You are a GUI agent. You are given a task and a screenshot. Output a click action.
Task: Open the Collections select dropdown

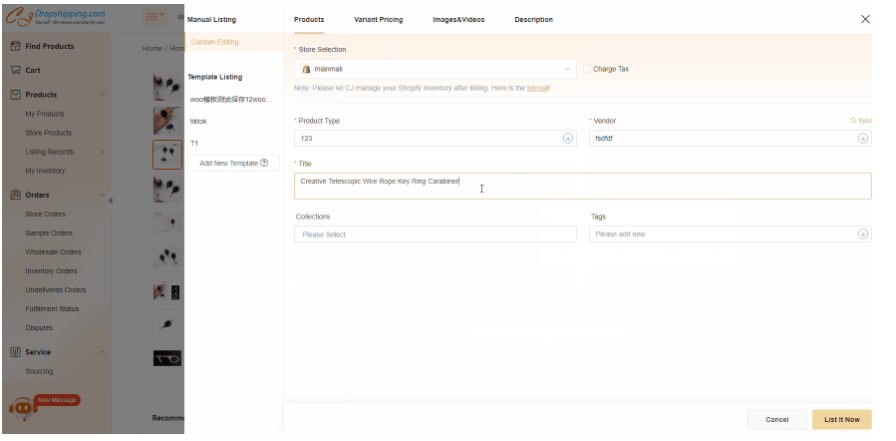point(435,234)
